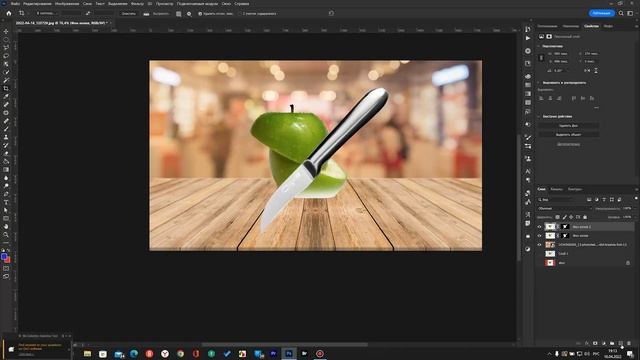Select the Path Selection arrow tool
640x360 pixels.
point(6,210)
